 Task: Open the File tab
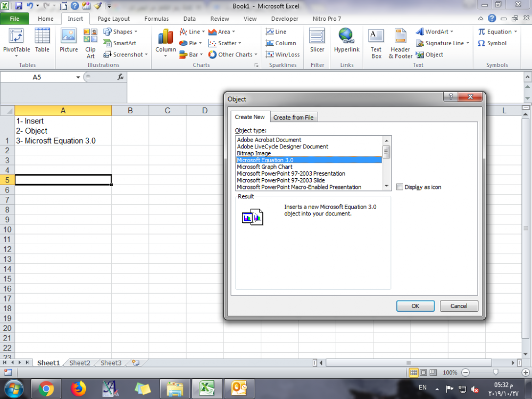tap(14, 19)
